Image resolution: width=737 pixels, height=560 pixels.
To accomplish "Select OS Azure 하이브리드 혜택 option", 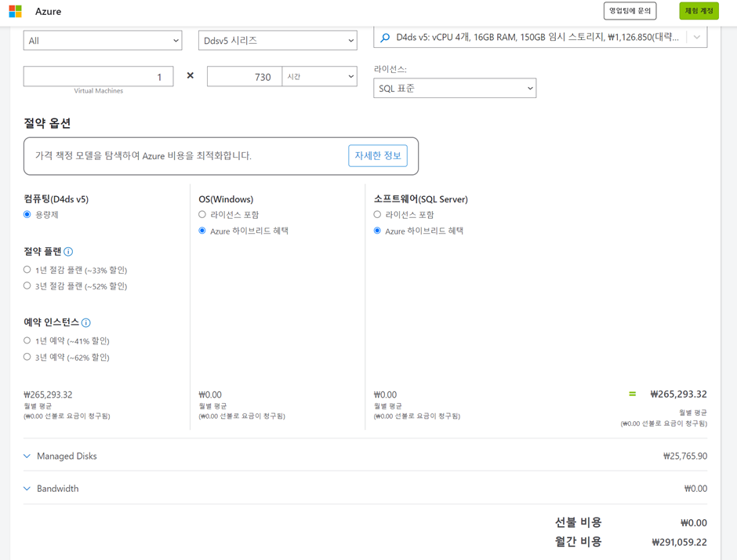I will [x=202, y=231].
